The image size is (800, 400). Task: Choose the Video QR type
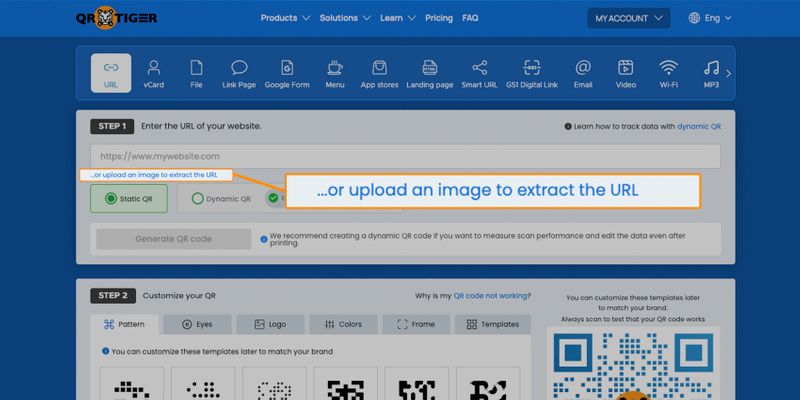tap(626, 73)
